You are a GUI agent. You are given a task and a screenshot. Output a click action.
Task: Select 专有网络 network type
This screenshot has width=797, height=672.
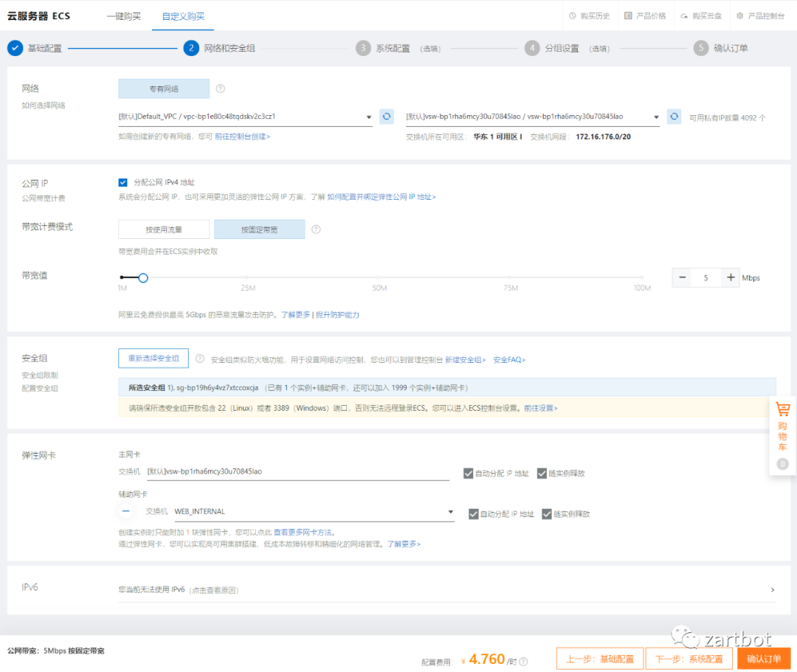click(x=164, y=89)
